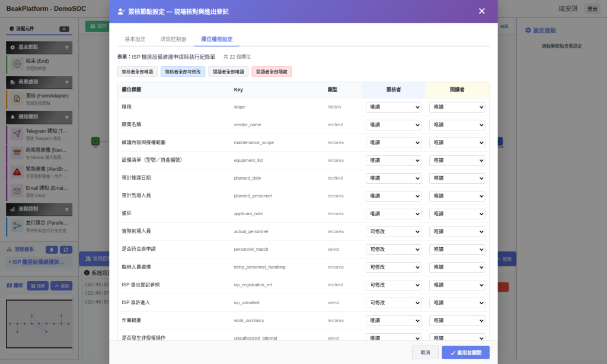The image size is (607, 364).
Task: Switch to the 決策控制器 tab
Action: [173, 39]
